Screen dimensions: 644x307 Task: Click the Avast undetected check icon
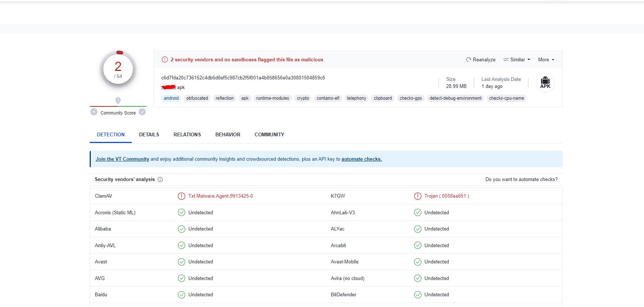(181, 262)
